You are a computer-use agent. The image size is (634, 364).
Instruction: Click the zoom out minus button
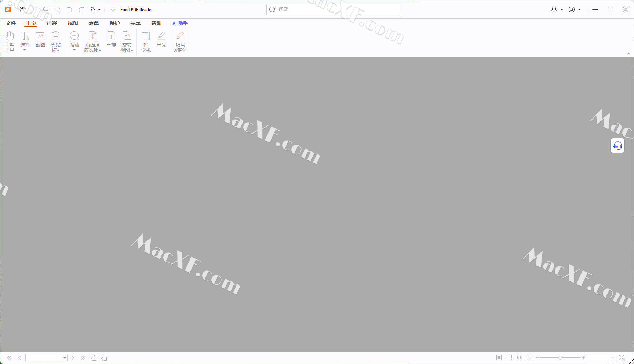click(x=537, y=358)
